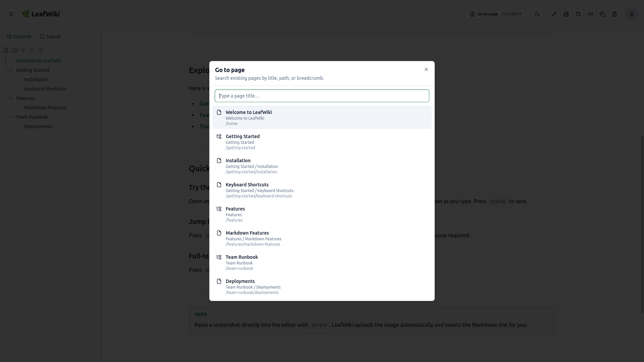The height and width of the screenshot is (362, 644).
Task: Delete page with trash icon
Action: [x=614, y=14]
